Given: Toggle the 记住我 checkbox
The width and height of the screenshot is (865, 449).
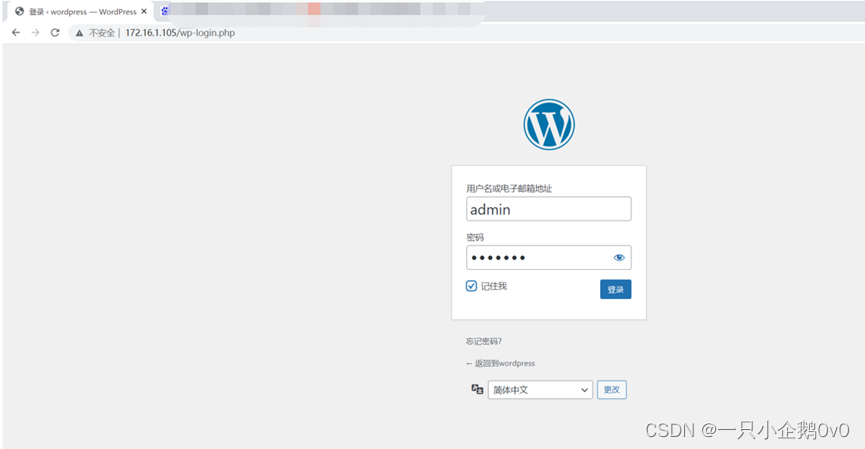Looking at the screenshot, I should tap(471, 286).
